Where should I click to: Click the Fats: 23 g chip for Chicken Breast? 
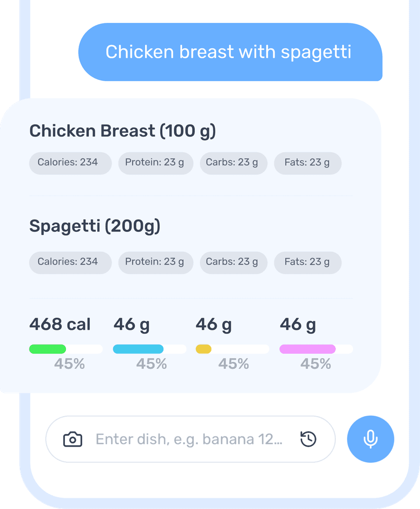click(307, 163)
